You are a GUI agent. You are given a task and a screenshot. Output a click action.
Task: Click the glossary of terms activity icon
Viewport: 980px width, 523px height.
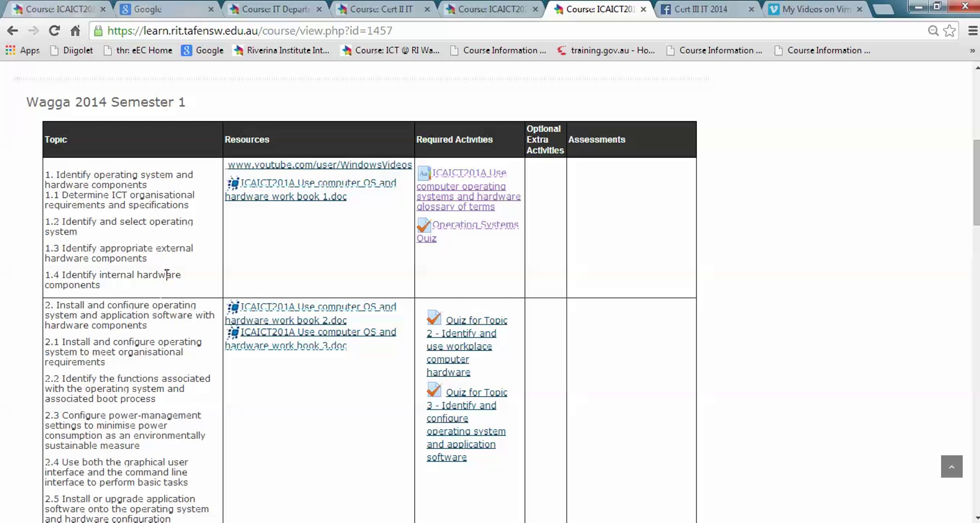point(423,174)
